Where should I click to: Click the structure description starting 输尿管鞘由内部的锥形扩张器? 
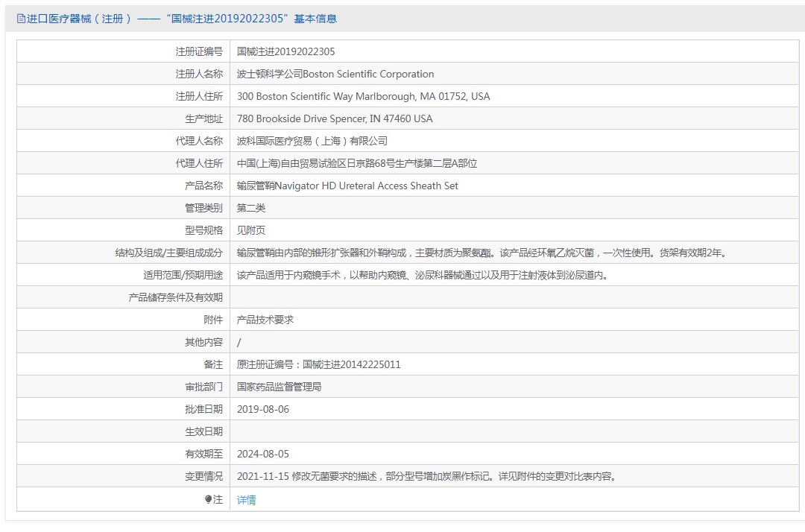pos(482,253)
